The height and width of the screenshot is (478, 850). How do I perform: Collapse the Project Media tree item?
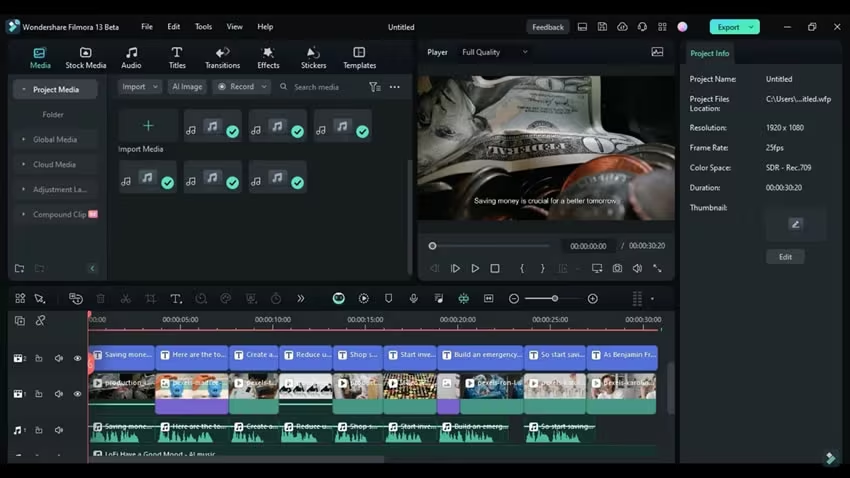[x=23, y=89]
